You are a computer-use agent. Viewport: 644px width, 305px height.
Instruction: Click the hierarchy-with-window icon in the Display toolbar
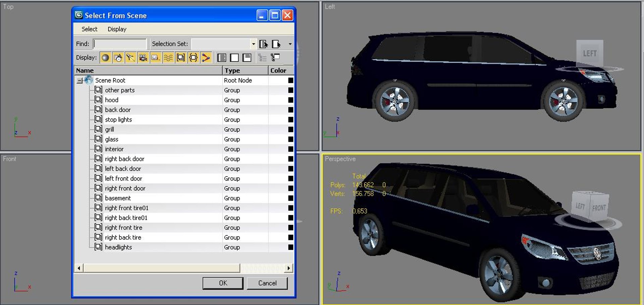click(x=275, y=58)
